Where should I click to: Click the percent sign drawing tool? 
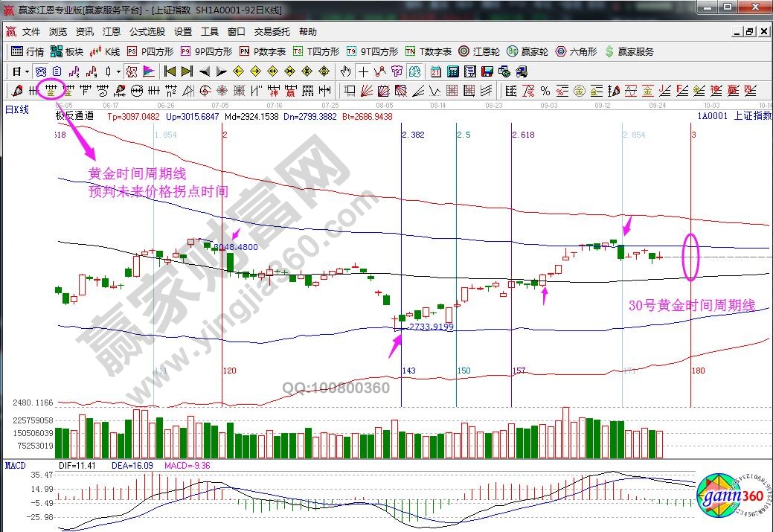(x=545, y=91)
